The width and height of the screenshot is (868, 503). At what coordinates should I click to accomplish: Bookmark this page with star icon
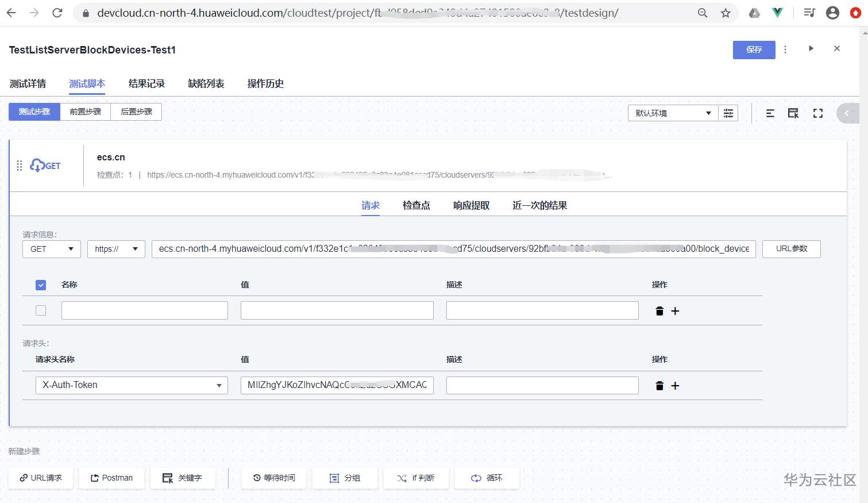pos(726,13)
